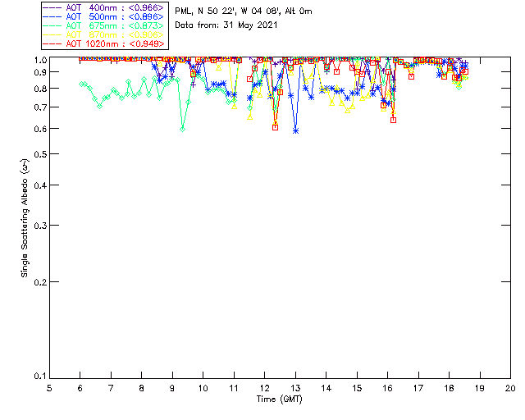Click the green diamond dip near 9.3 GMT
Image resolution: width=525 pixels, height=420 pixels.
[182, 129]
